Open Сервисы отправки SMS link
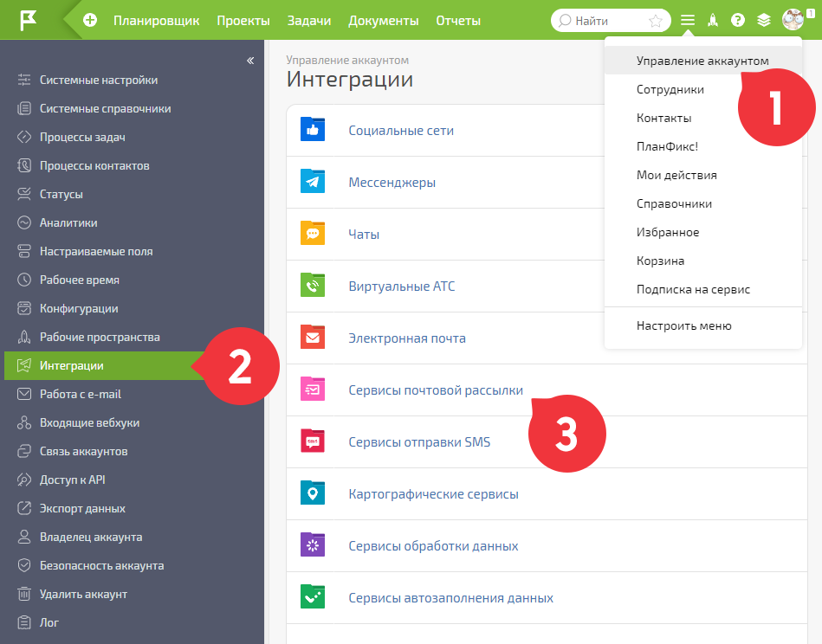 (419, 442)
